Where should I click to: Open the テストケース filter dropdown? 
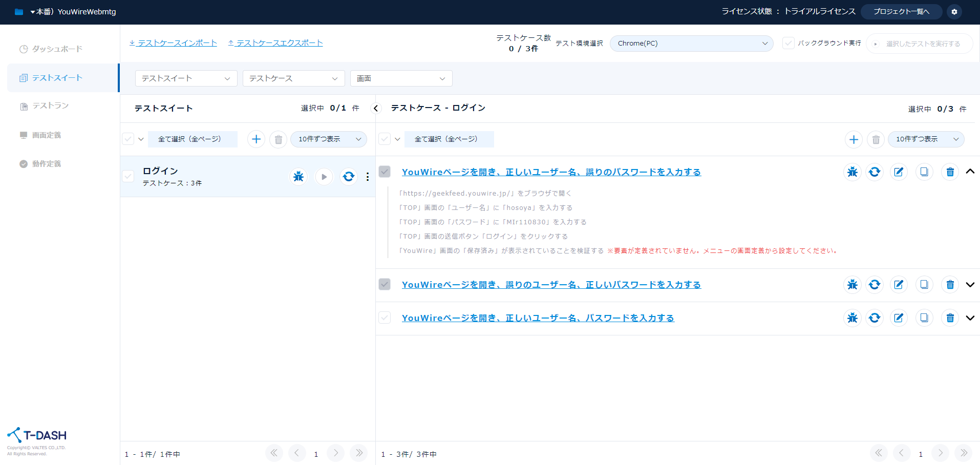[x=294, y=78]
